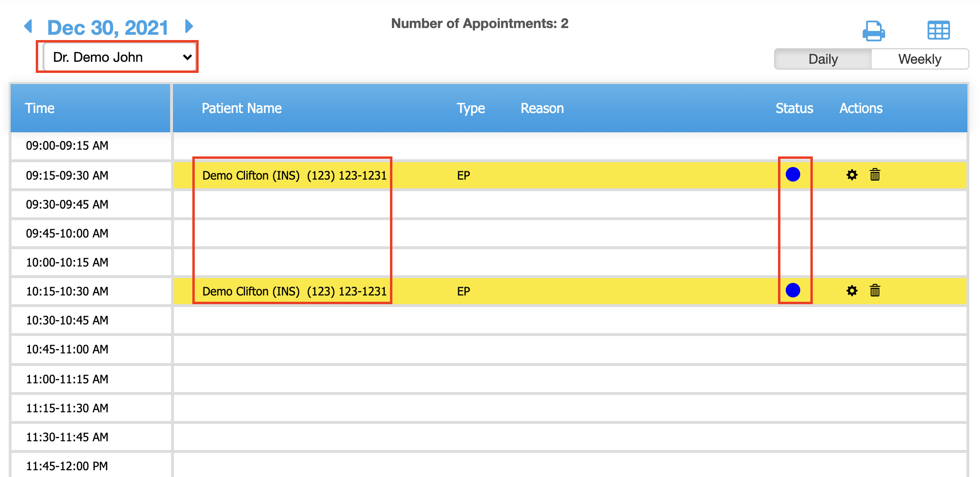Select the Daily view toggle
980x477 pixels.
[823, 58]
